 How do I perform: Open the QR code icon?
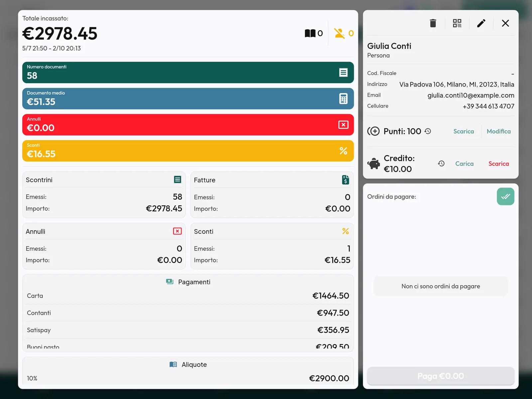pos(457,23)
